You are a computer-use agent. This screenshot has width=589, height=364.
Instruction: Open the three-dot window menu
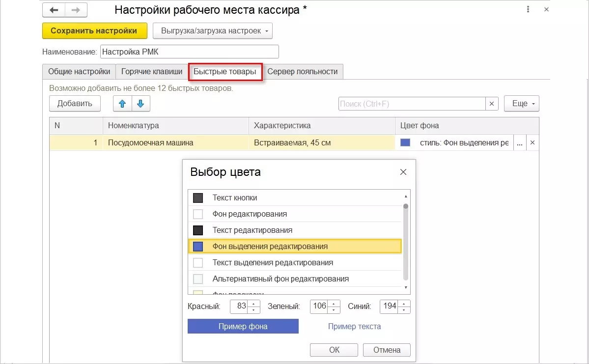click(528, 9)
